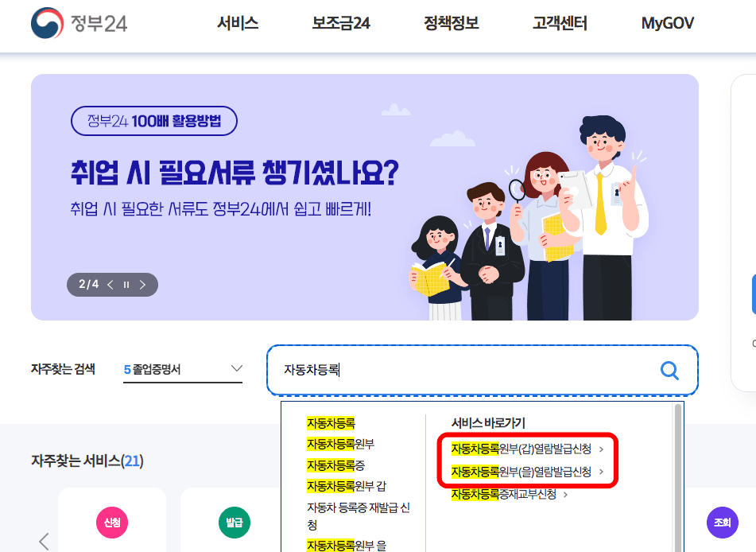Viewport: 756px width, 552px height.
Task: Click the 5 졸업증명서 frequent search term
Action: pyautogui.click(x=152, y=369)
